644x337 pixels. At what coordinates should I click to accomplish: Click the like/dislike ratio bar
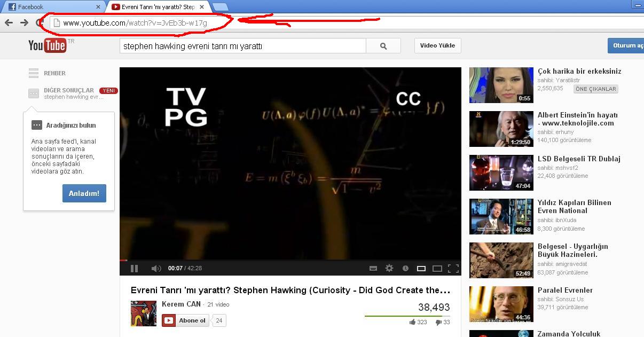point(407,316)
